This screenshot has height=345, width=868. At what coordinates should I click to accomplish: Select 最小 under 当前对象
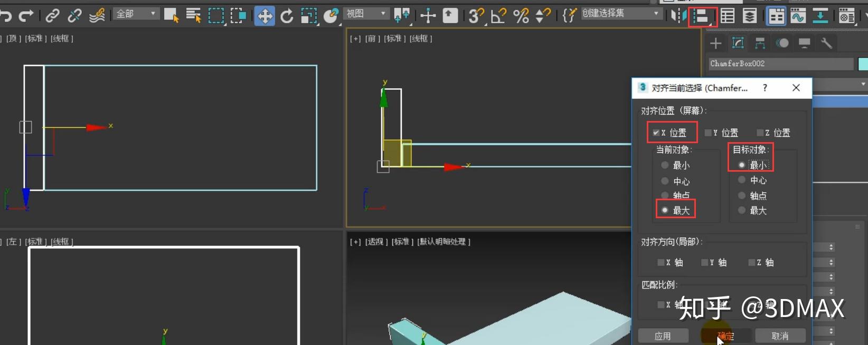coord(665,165)
